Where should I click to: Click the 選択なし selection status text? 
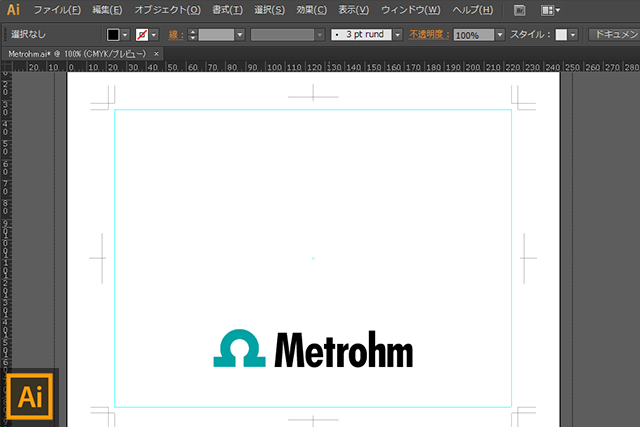[x=28, y=35]
